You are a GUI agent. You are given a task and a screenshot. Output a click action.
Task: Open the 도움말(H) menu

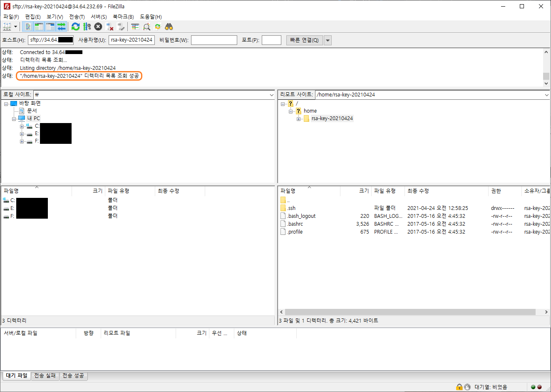point(151,17)
